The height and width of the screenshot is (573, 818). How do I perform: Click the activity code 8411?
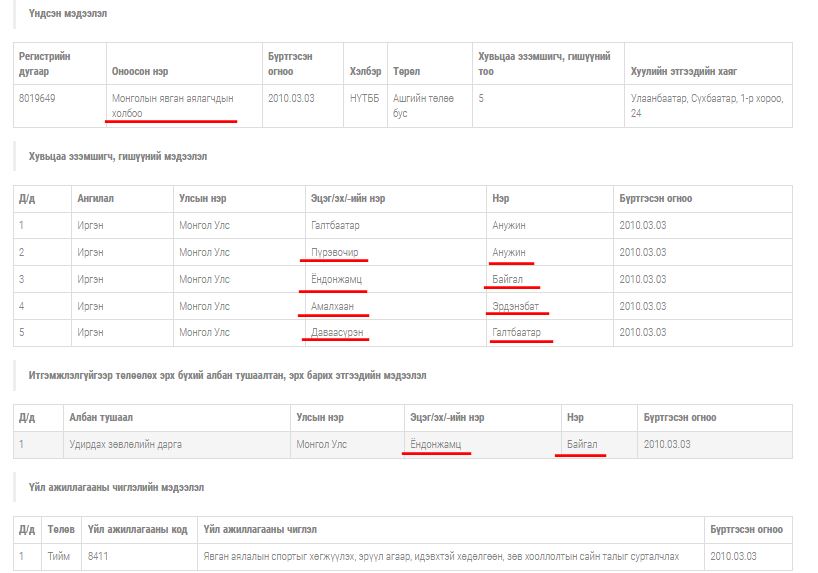pyautogui.click(x=98, y=556)
